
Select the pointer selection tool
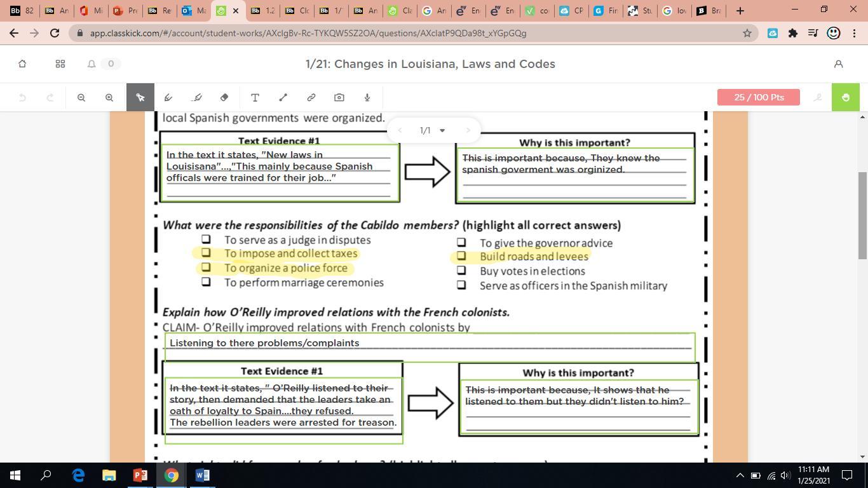140,97
